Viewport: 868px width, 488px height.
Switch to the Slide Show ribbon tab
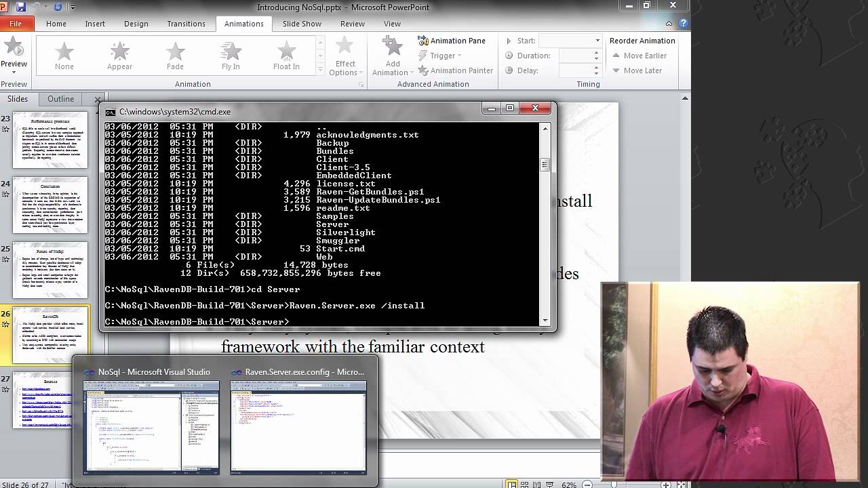pos(302,24)
